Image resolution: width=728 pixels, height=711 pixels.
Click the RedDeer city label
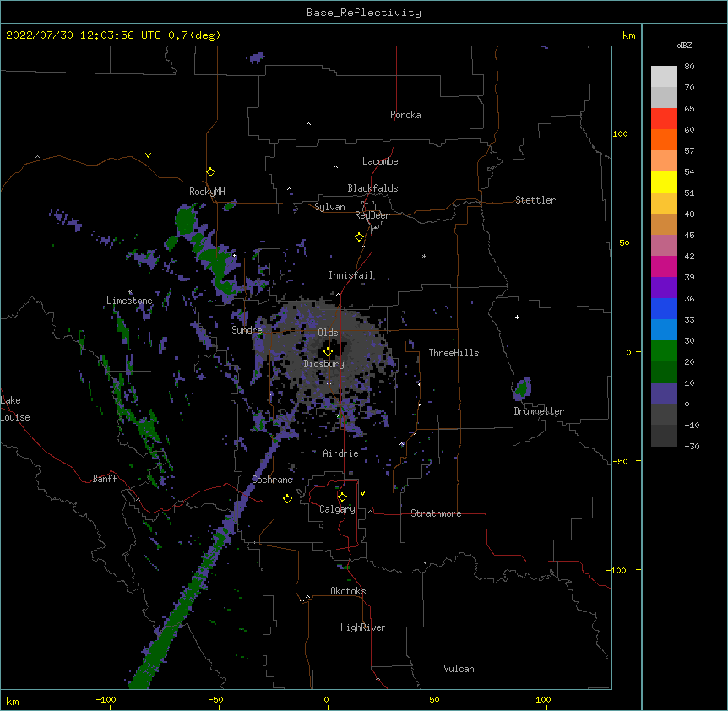(372, 215)
